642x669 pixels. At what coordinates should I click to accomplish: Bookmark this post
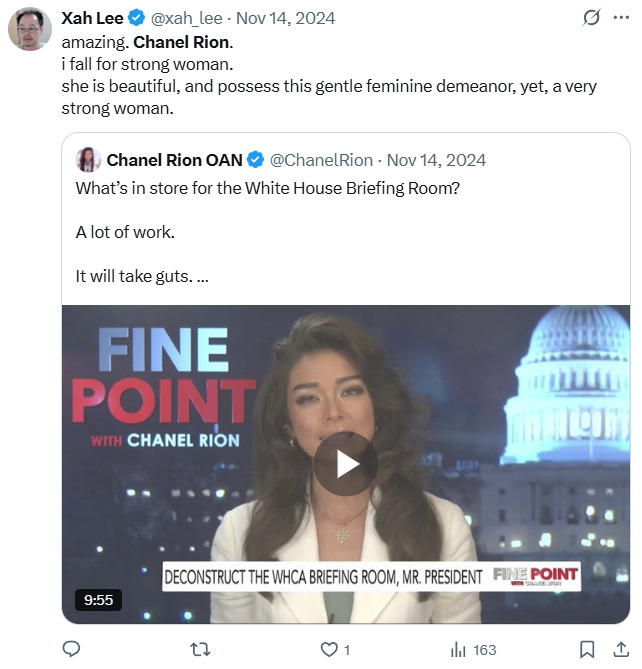click(588, 649)
